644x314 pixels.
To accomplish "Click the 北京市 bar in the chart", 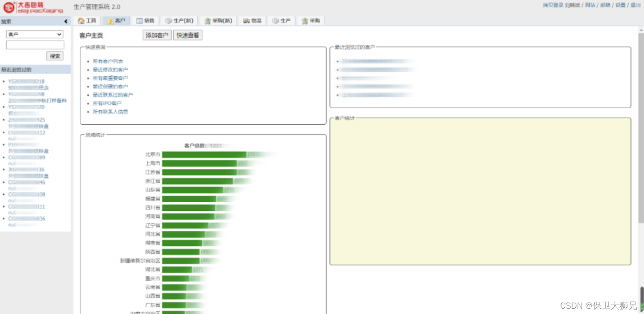I will [x=204, y=155].
